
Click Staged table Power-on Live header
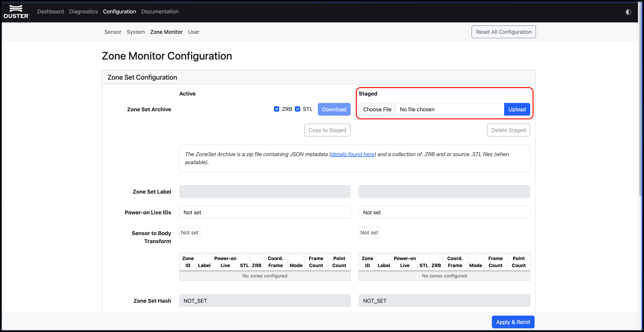(404, 262)
